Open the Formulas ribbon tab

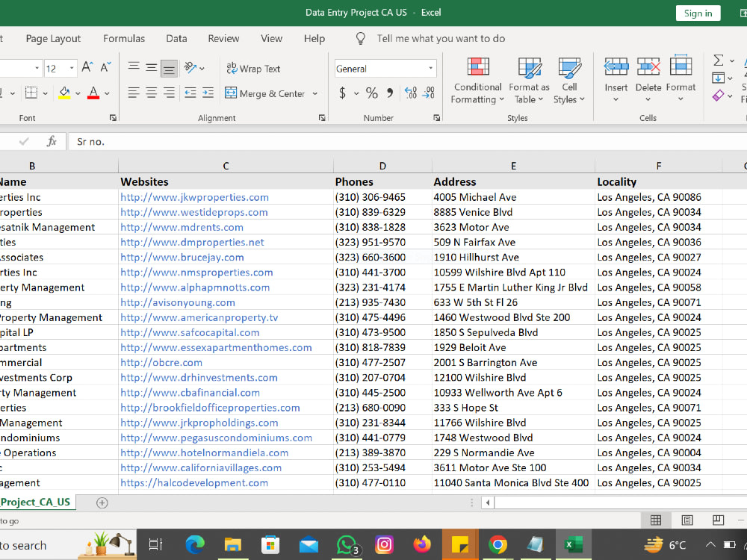coord(124,39)
